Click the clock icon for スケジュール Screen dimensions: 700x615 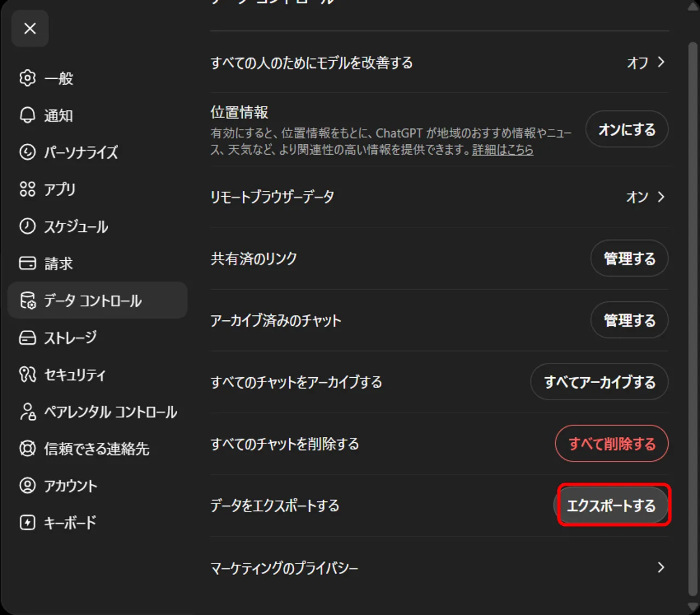click(x=27, y=226)
